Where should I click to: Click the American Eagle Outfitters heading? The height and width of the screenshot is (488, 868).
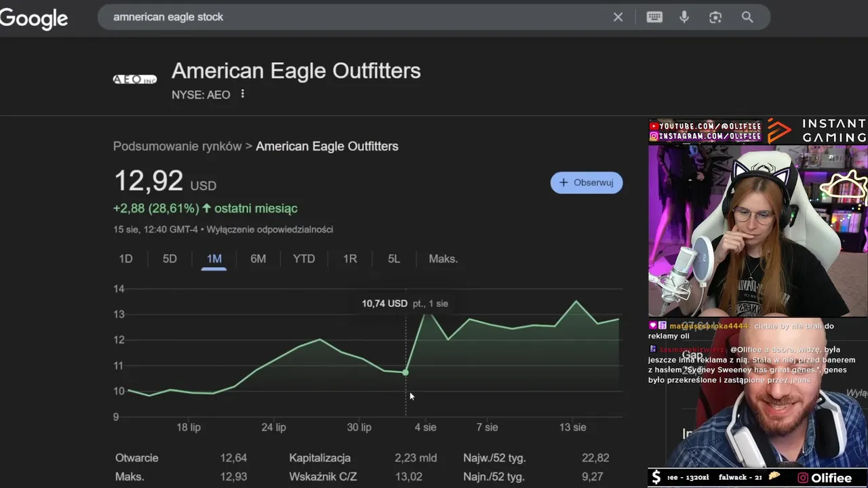coord(296,70)
